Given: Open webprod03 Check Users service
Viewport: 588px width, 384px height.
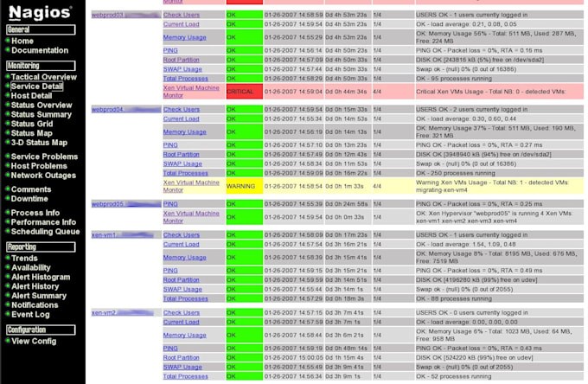Looking at the screenshot, I should (x=182, y=15).
